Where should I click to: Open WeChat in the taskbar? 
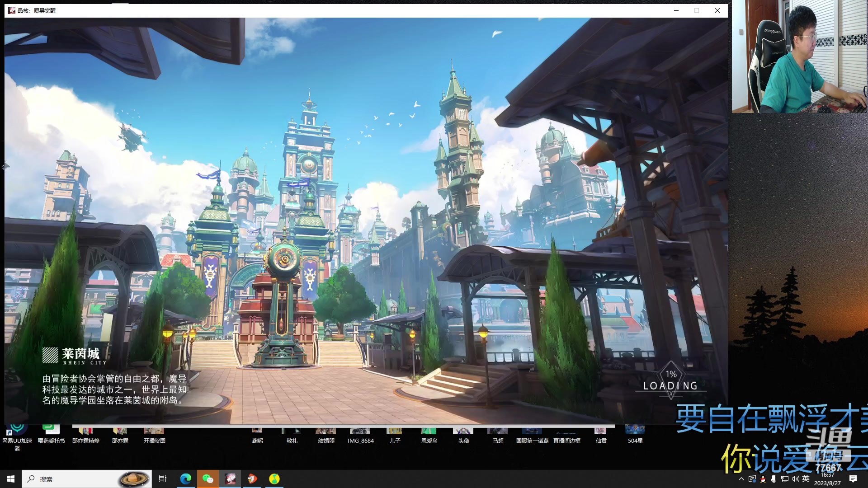click(208, 479)
